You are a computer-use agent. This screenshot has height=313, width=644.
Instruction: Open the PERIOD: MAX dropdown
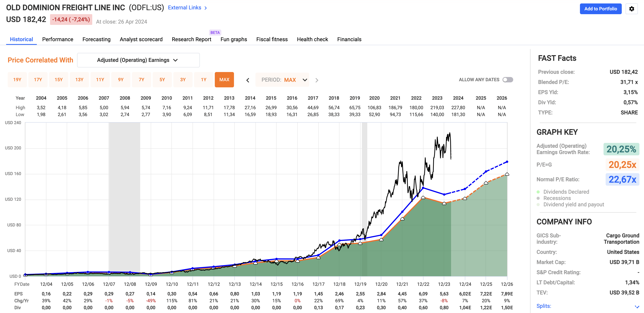[x=282, y=80]
